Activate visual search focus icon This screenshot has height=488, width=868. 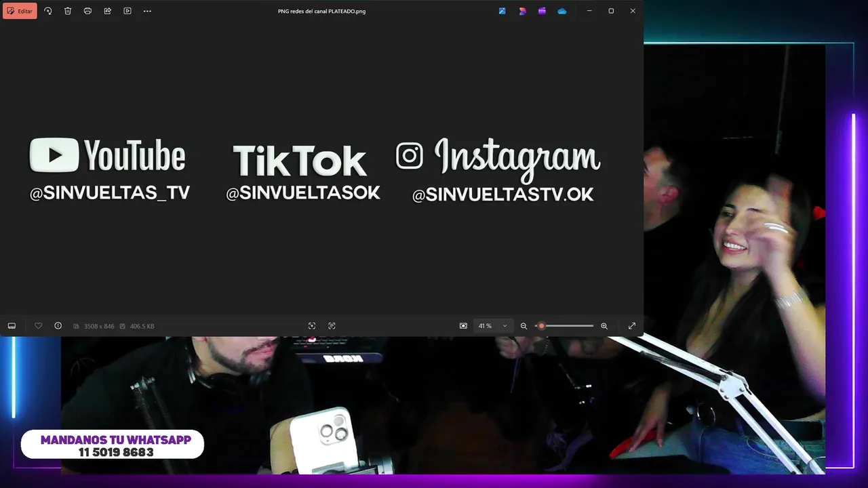tap(312, 326)
